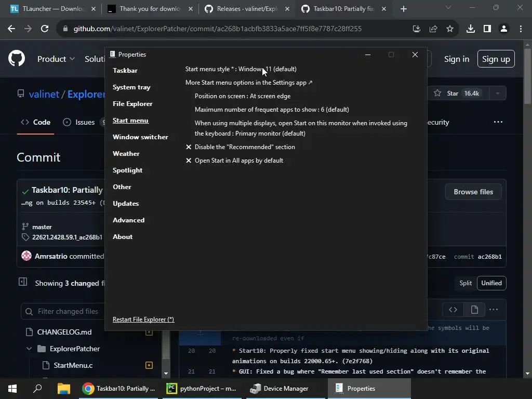Open Amrsatrio's profile link
The image size is (532, 399).
click(x=51, y=256)
